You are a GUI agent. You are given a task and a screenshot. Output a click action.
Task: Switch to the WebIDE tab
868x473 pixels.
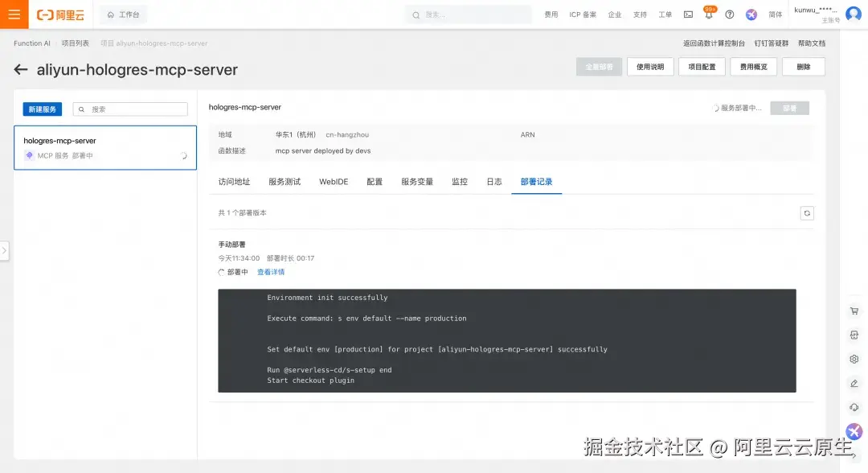(332, 182)
